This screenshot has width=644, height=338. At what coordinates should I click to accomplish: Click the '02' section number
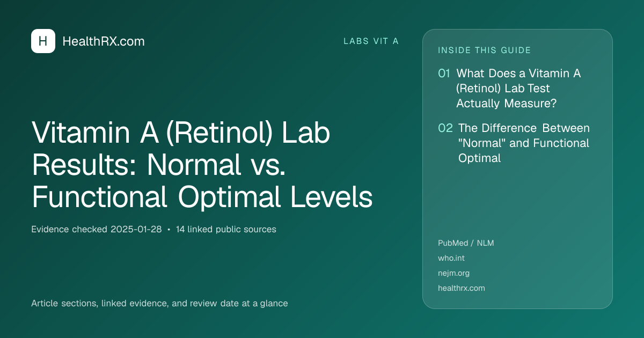(445, 128)
